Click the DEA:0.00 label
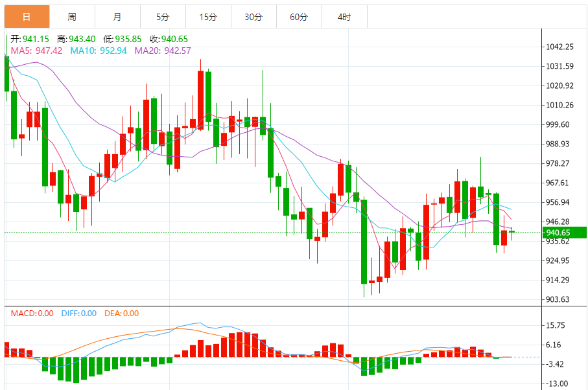588x390 pixels. (x=121, y=313)
